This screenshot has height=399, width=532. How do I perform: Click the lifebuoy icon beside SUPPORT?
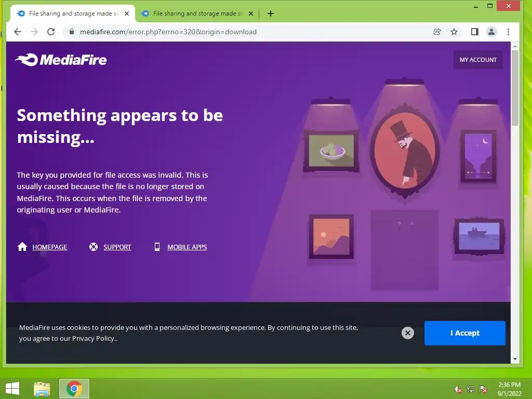tap(94, 247)
